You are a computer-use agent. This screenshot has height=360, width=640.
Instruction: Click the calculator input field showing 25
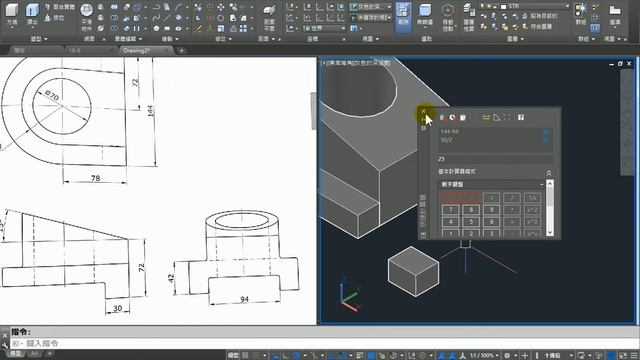coord(495,159)
